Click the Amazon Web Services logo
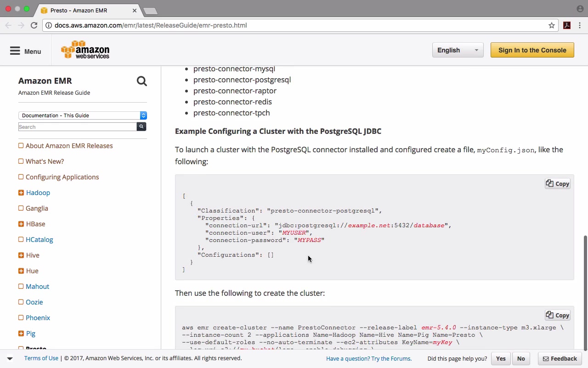The width and height of the screenshot is (588, 368). pyautogui.click(x=85, y=50)
